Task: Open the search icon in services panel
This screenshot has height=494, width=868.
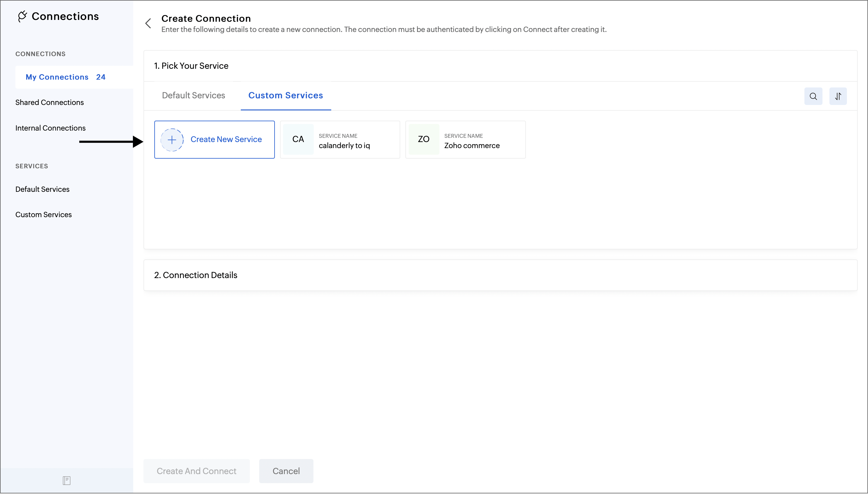Action: coord(813,97)
